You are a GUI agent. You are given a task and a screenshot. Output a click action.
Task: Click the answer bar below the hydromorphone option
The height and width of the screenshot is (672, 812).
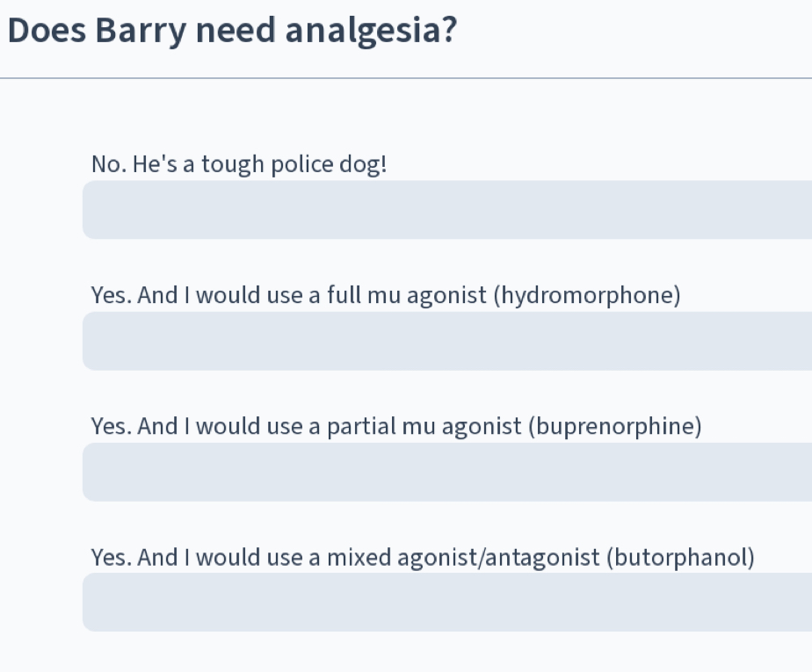pos(446,341)
